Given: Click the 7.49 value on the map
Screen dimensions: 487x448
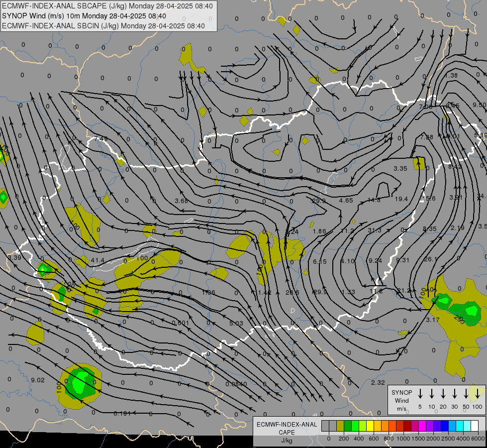Looking at the screenshot, I should pyautogui.click(x=101, y=138).
